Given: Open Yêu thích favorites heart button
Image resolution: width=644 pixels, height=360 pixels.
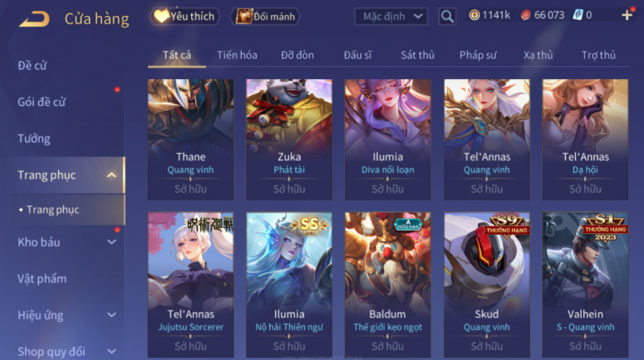Looking at the screenshot, I should click(x=185, y=17).
